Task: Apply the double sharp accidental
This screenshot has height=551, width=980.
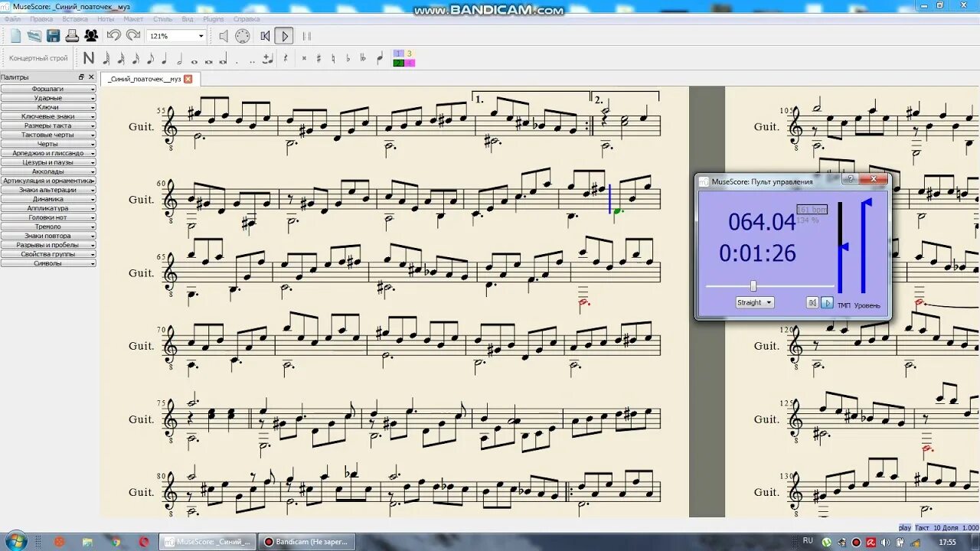Action: pos(304,58)
